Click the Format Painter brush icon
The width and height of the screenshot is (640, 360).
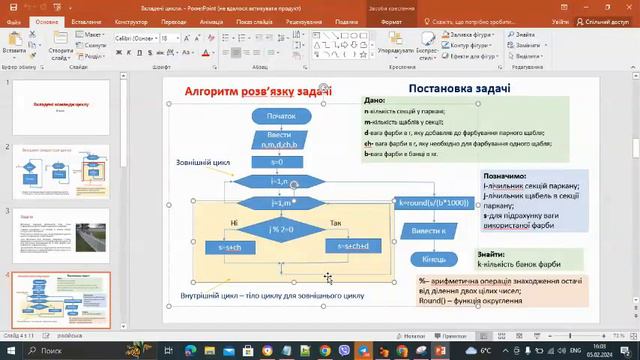[32, 55]
